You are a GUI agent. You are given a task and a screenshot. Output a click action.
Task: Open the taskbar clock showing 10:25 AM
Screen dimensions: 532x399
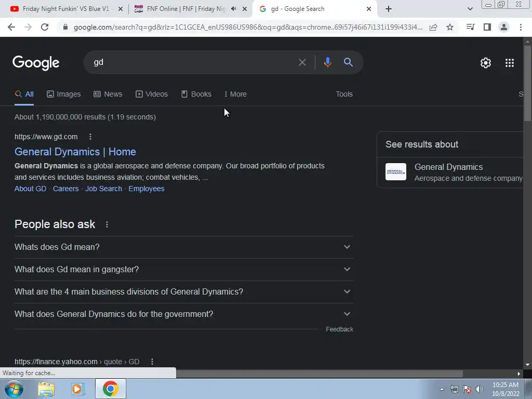pos(506,389)
